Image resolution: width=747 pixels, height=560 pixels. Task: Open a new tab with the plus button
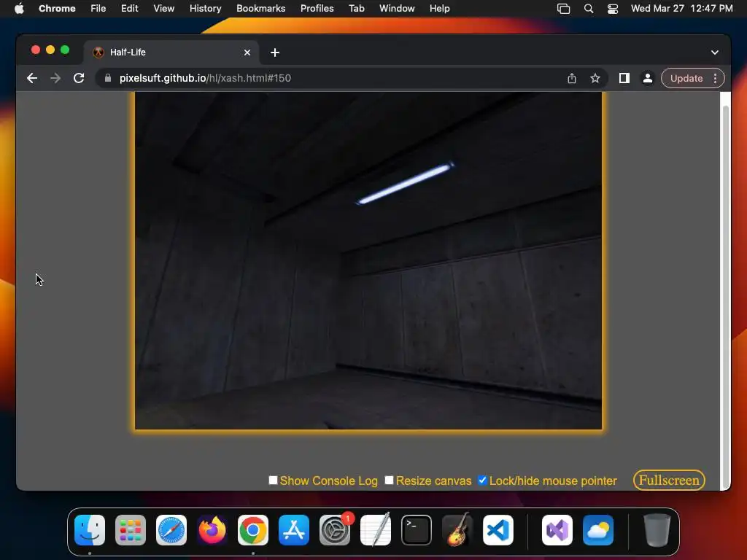click(275, 52)
